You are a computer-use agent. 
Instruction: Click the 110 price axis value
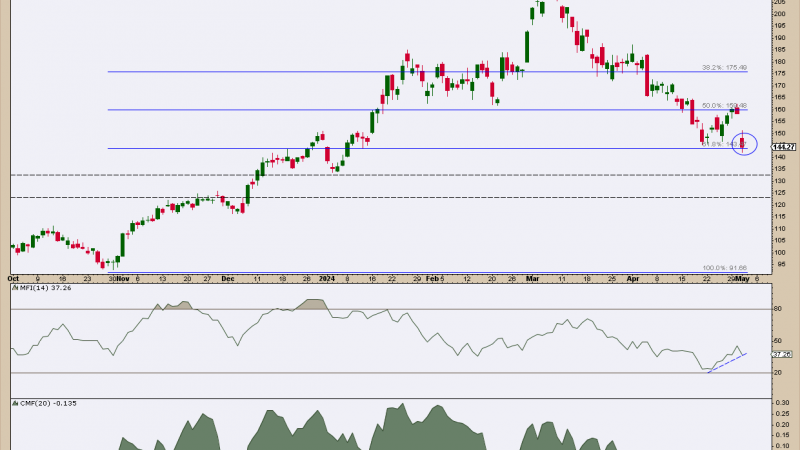coord(780,229)
